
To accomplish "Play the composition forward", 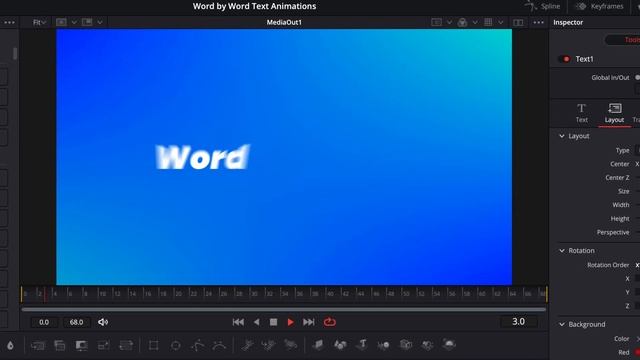I will pos(291,322).
